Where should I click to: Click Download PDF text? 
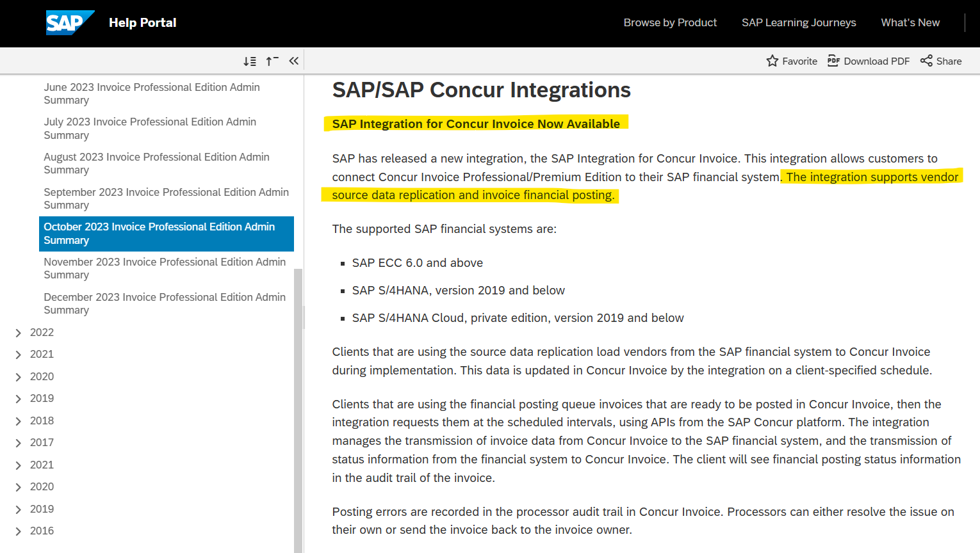876,61
